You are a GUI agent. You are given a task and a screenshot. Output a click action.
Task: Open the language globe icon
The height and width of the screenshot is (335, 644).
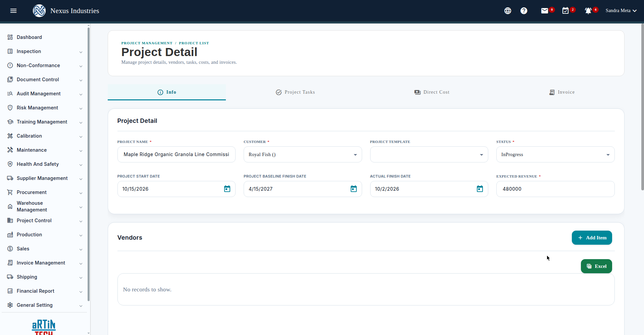coord(508,11)
